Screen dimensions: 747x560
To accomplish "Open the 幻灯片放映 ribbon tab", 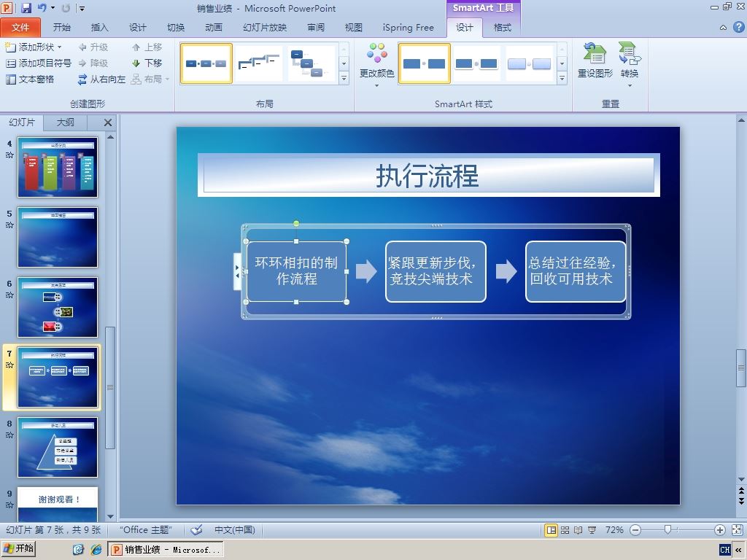I will tap(264, 28).
